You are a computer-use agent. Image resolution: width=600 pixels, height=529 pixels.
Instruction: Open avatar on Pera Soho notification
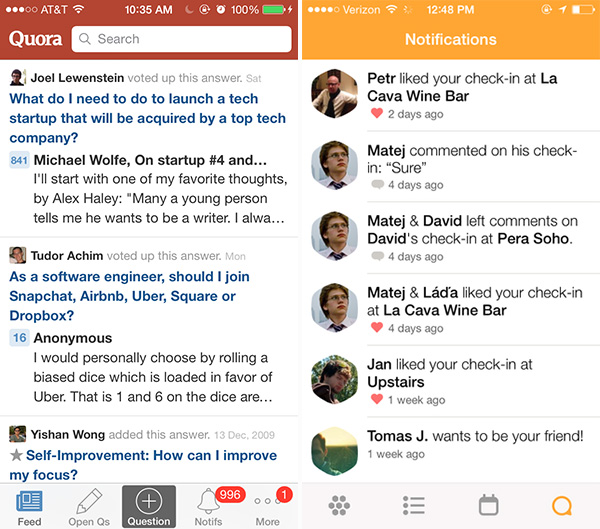(334, 236)
